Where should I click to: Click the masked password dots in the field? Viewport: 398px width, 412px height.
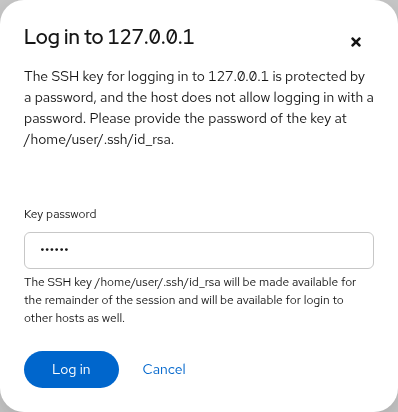tap(54, 249)
